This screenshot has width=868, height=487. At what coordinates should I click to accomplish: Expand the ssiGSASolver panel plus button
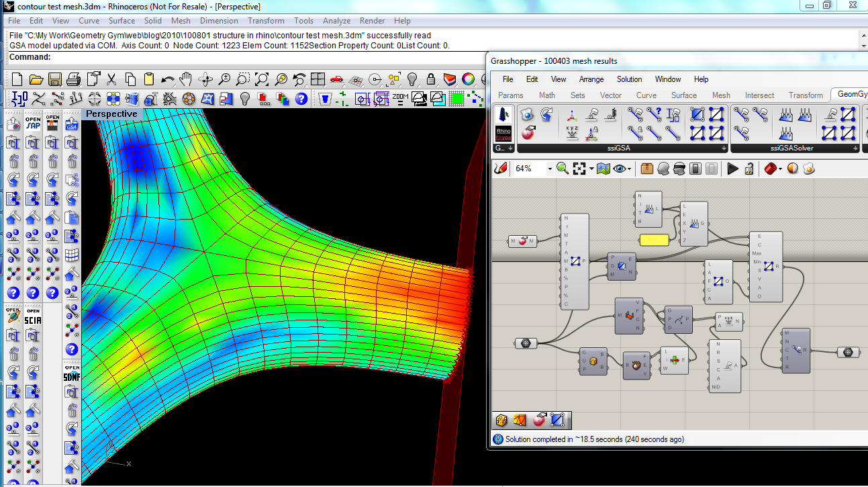[855, 148]
